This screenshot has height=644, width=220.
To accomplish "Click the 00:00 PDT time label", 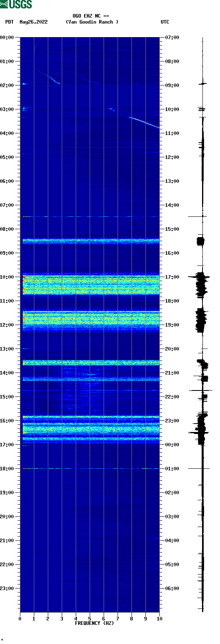I will (7, 38).
